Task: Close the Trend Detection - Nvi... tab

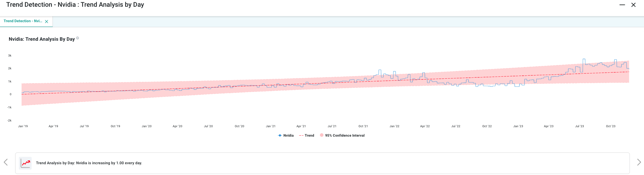Action: pos(46,22)
